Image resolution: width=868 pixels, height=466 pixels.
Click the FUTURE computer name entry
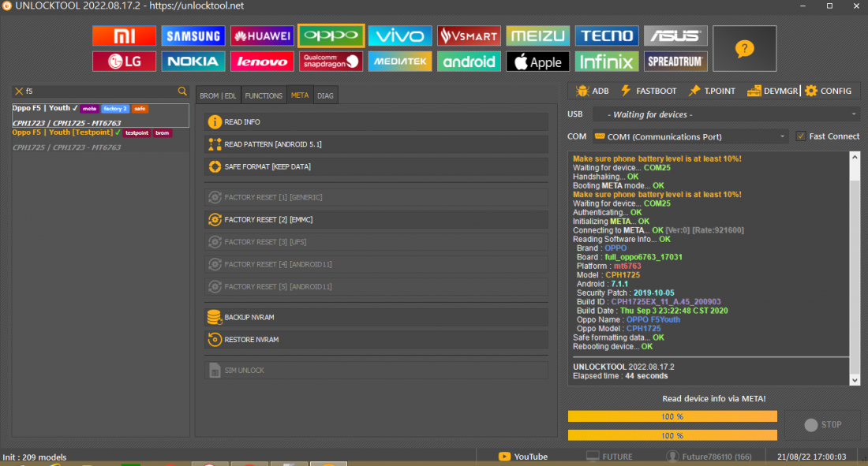click(x=609, y=457)
